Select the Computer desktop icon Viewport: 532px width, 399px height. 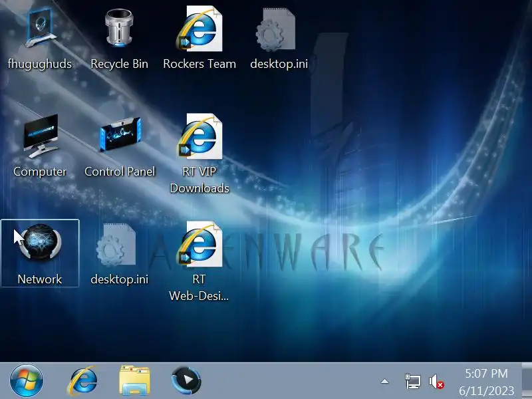coord(40,136)
